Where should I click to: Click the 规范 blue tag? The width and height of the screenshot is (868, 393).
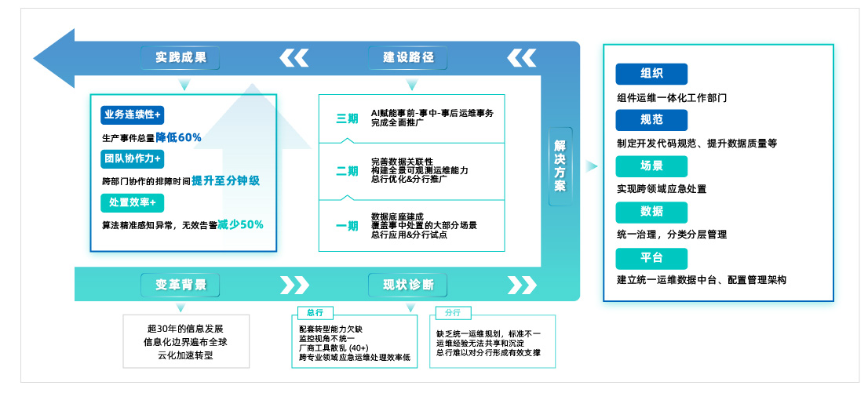[651, 120]
